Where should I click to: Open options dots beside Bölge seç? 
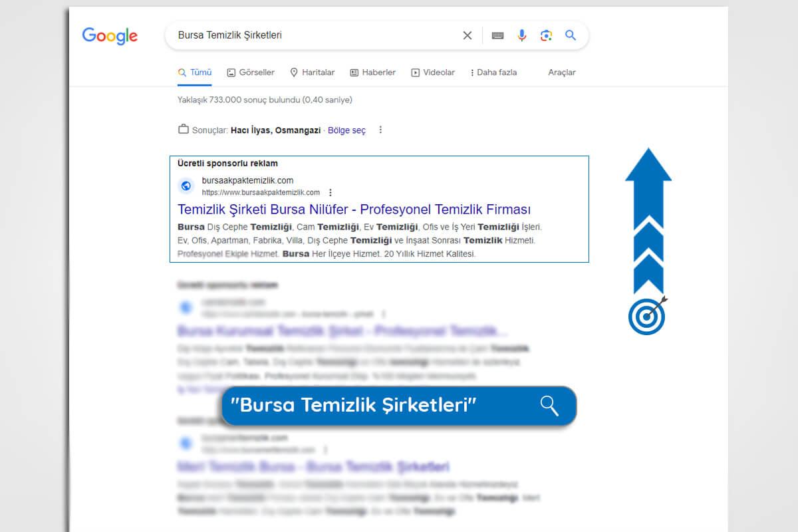click(x=380, y=130)
